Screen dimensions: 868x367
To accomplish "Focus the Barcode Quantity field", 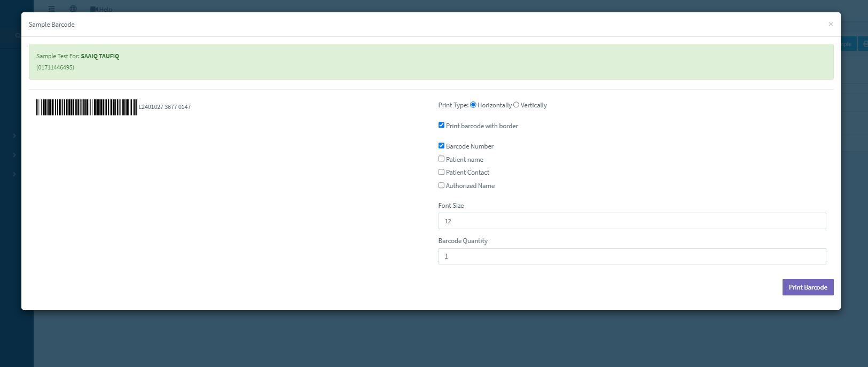I will point(632,256).
